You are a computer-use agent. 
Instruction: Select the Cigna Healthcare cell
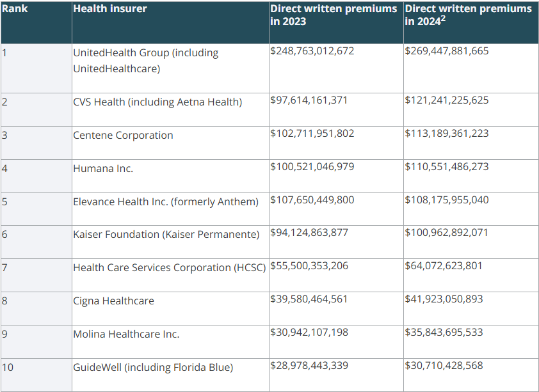[113, 301]
